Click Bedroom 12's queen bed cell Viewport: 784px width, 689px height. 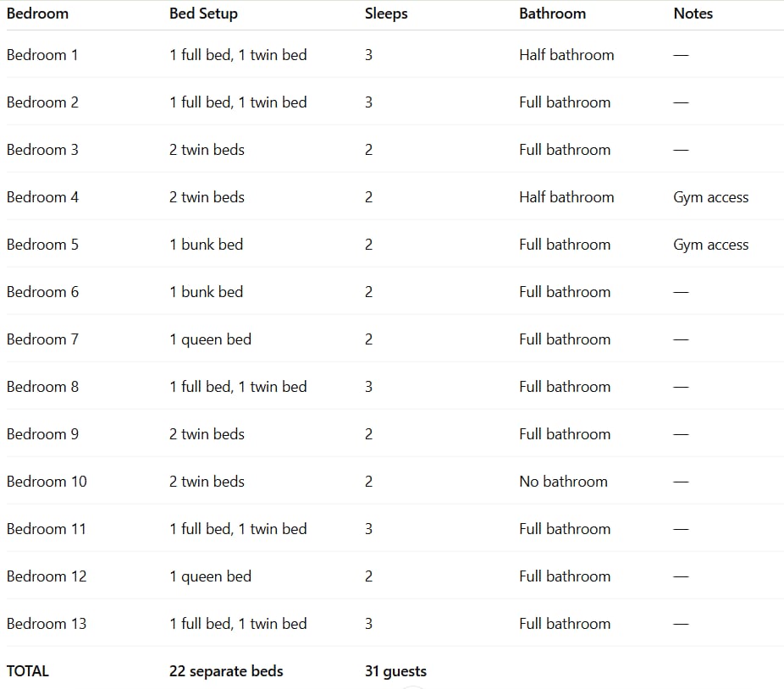click(x=210, y=576)
